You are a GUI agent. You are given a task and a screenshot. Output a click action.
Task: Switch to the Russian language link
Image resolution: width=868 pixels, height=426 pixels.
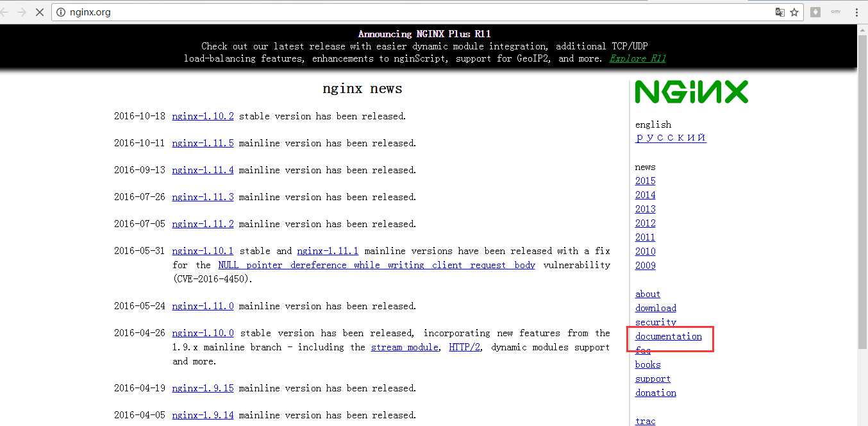671,138
